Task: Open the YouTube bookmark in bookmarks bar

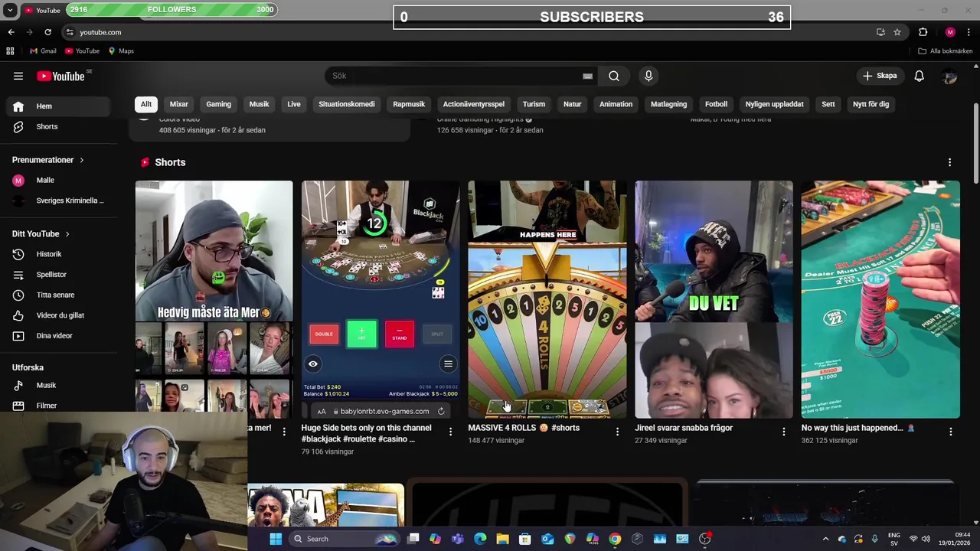Action: (82, 51)
